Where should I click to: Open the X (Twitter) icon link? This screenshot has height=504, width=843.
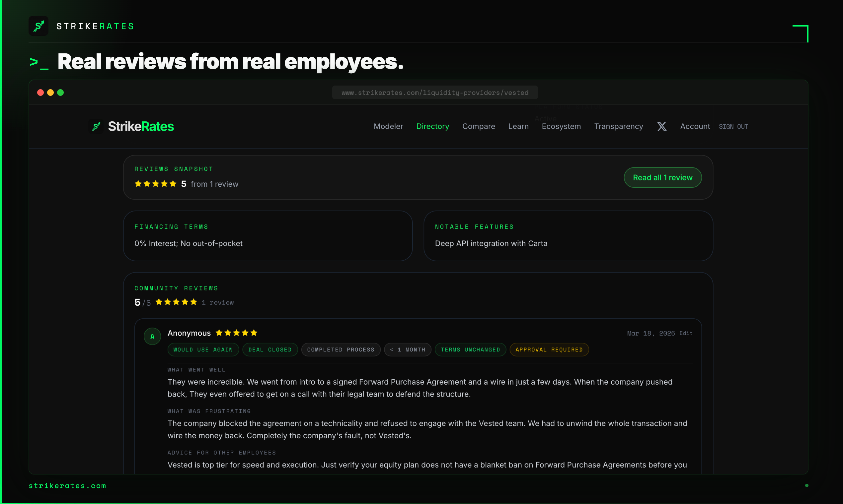pyautogui.click(x=661, y=126)
